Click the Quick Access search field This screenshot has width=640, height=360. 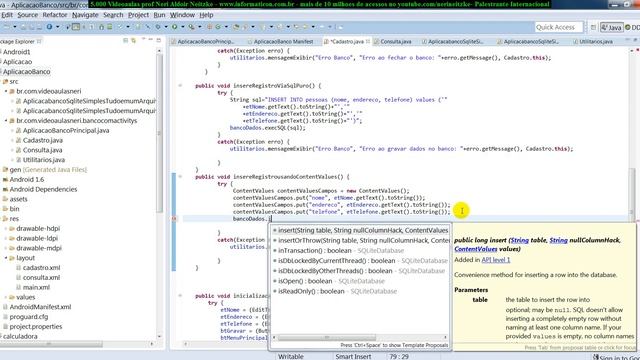558,27
